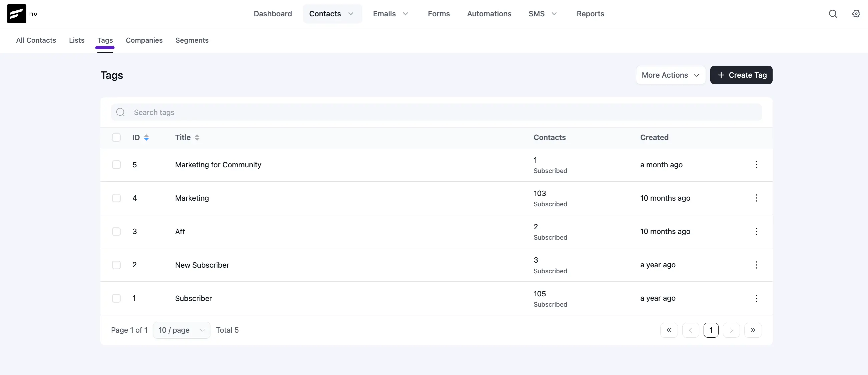Open three-dot menu for Aff tag
This screenshot has width=868, height=375.
757,231
